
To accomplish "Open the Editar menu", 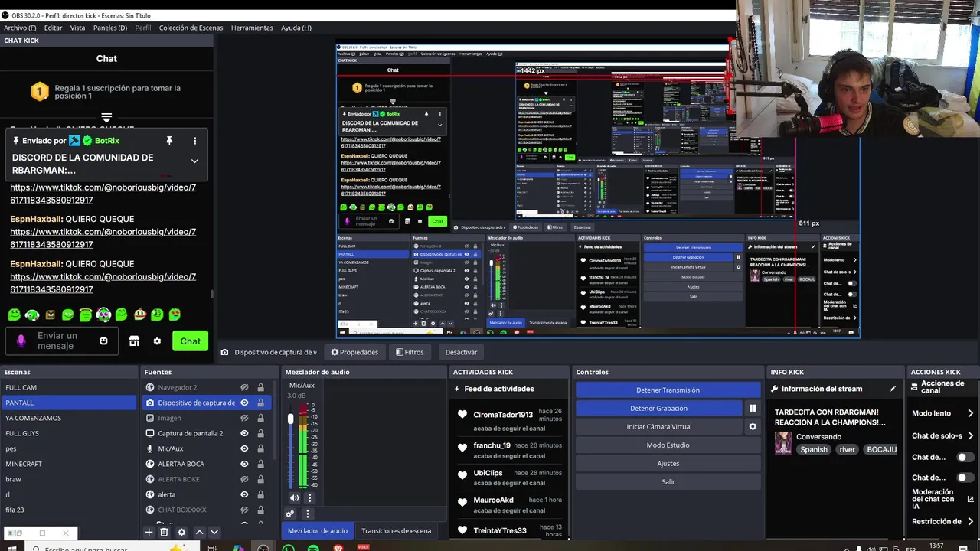I will click(x=53, y=28).
